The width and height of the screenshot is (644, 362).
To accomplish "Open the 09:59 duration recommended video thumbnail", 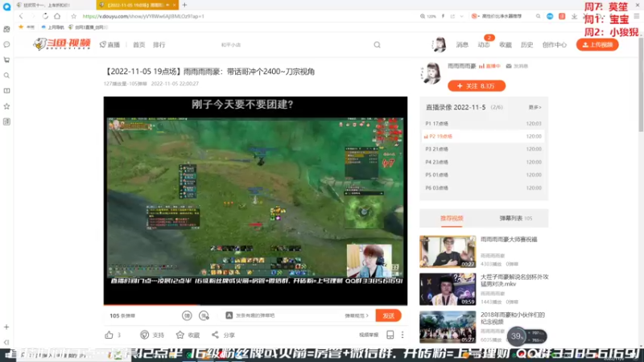I will (448, 290).
